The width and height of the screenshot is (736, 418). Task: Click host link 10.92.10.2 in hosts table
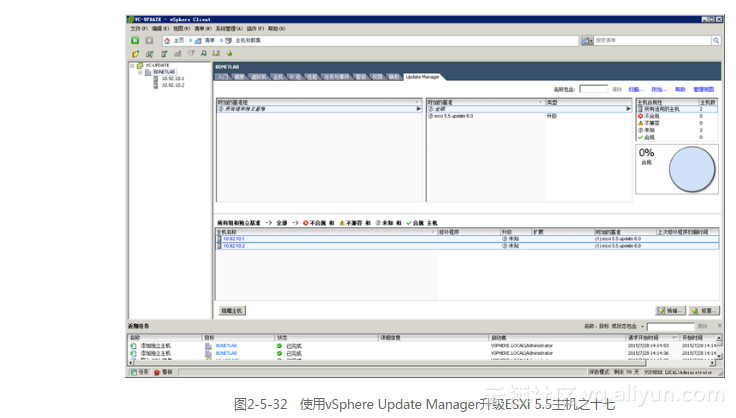point(233,246)
